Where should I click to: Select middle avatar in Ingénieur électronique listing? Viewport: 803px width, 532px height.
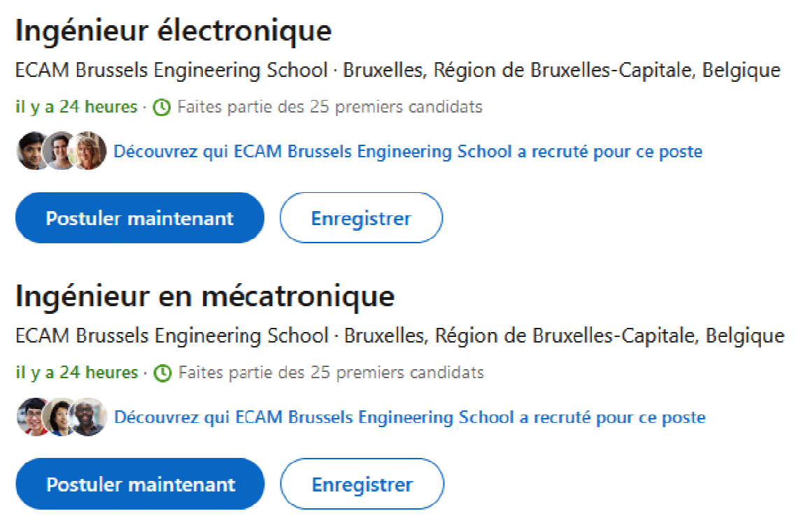(x=60, y=151)
